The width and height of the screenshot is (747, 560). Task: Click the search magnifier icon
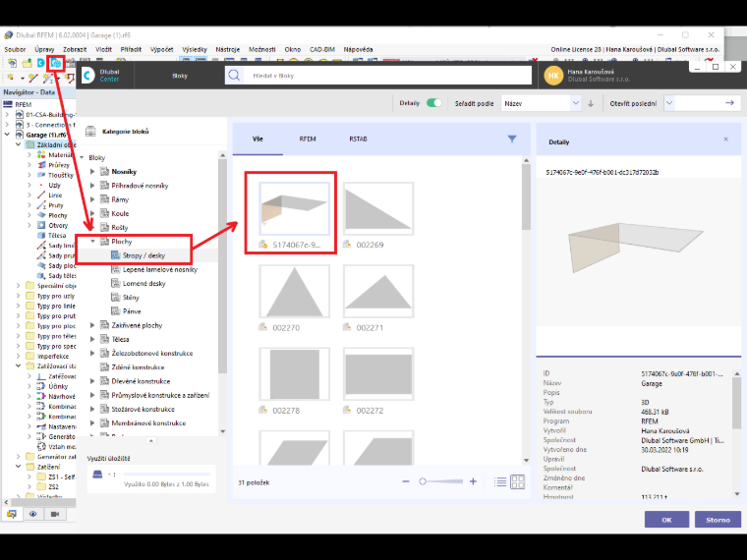pos(234,76)
